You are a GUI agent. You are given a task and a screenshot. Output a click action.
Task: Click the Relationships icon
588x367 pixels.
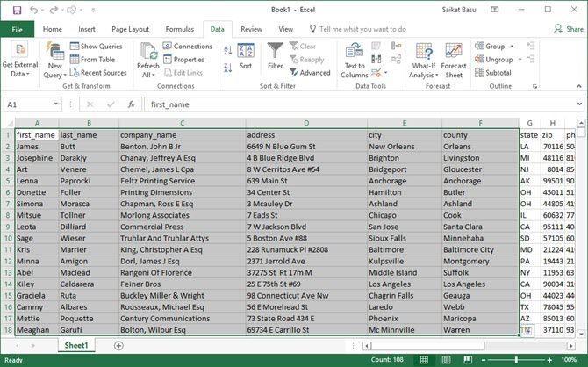(396, 60)
